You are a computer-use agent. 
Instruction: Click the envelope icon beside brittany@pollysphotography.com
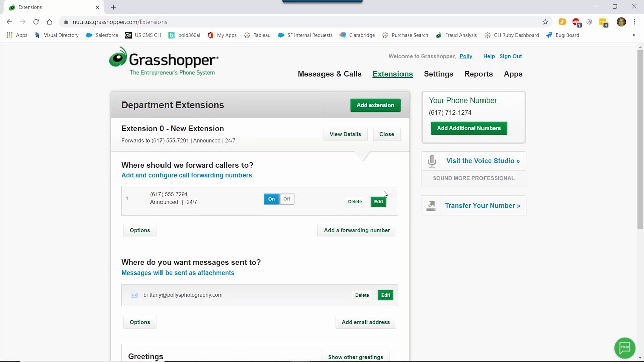pos(134,295)
